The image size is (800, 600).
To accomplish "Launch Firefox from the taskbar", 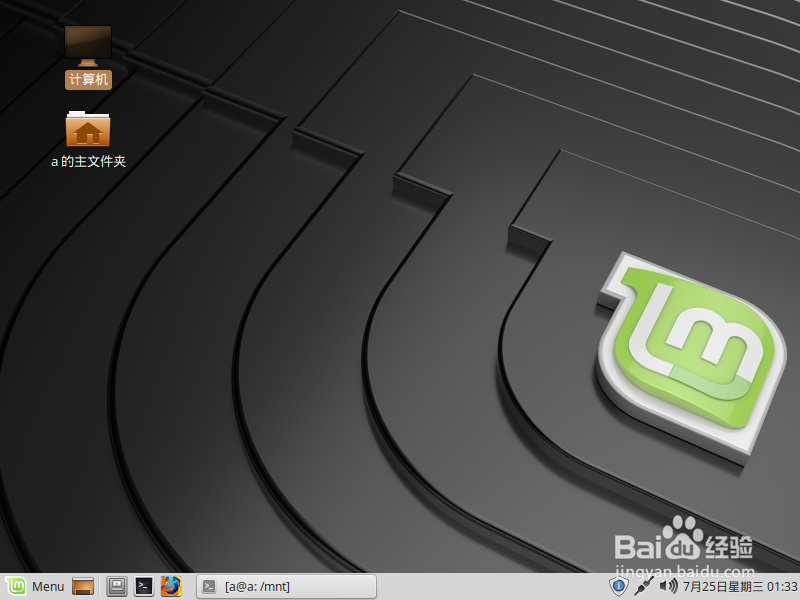I will click(x=171, y=587).
